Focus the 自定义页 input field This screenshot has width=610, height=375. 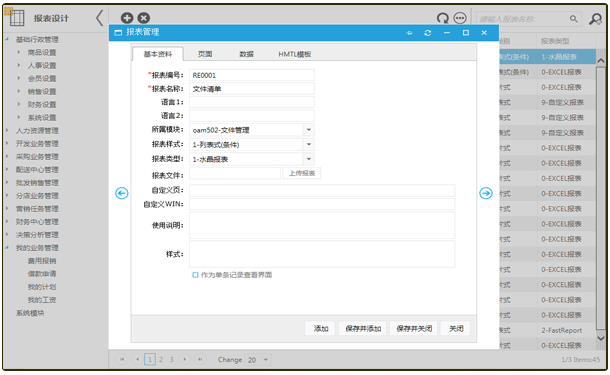click(322, 190)
